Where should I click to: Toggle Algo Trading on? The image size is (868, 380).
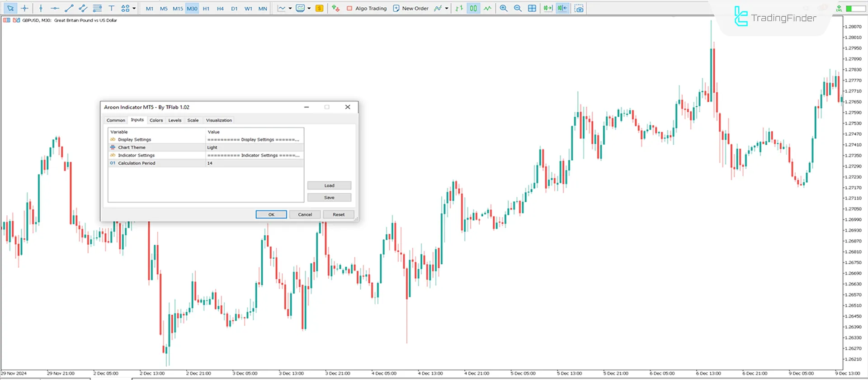tap(367, 8)
